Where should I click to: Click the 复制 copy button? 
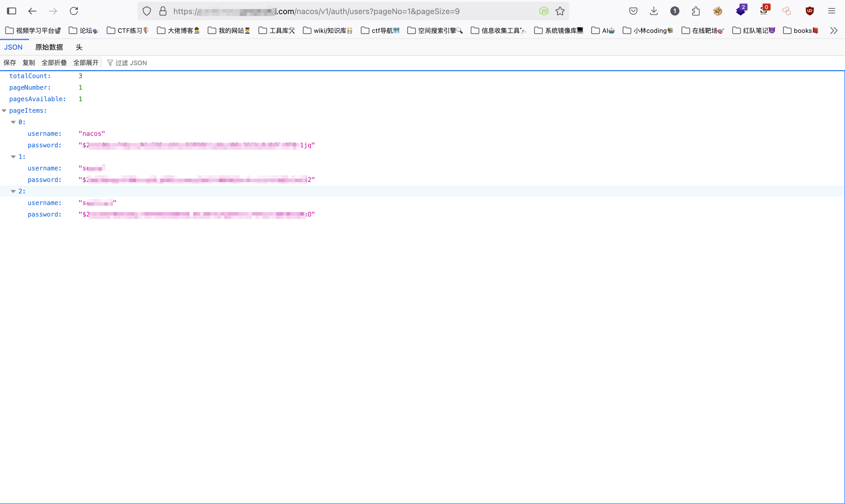pyautogui.click(x=29, y=63)
